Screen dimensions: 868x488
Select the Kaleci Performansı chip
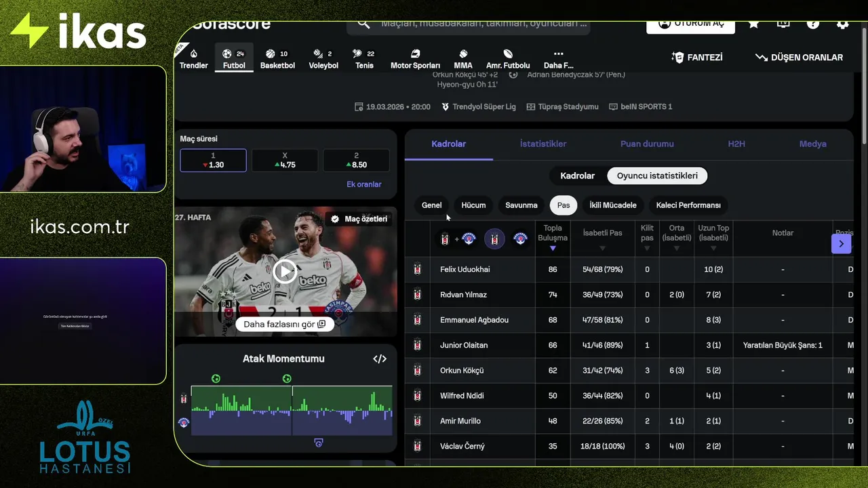(688, 205)
